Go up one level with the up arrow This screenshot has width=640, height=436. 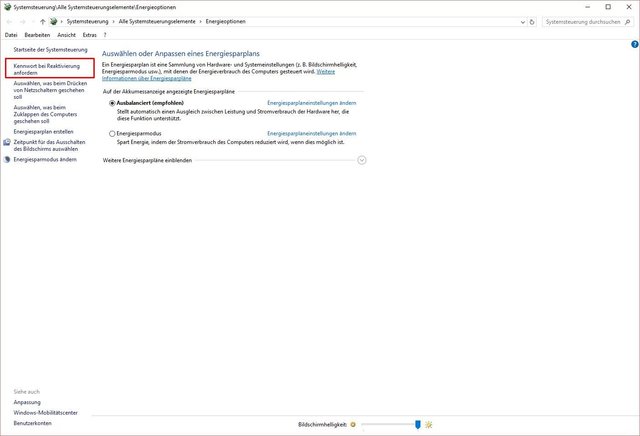click(42, 22)
